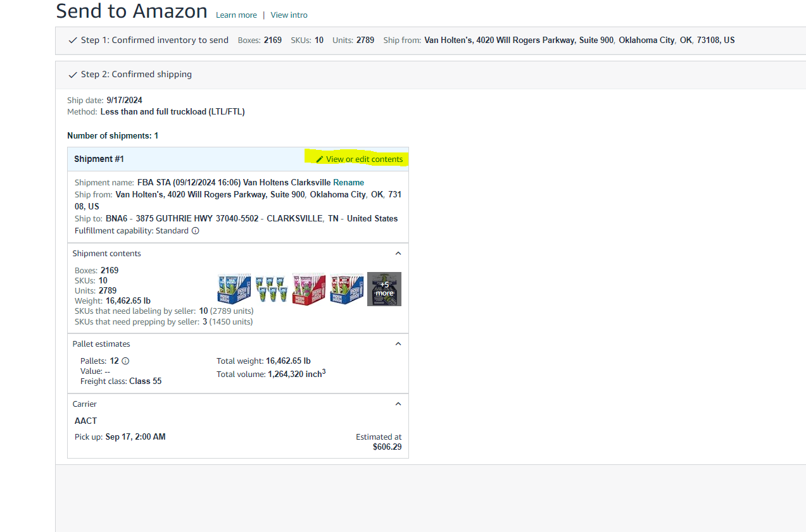
Task: Open the Learn more link
Action: click(236, 15)
